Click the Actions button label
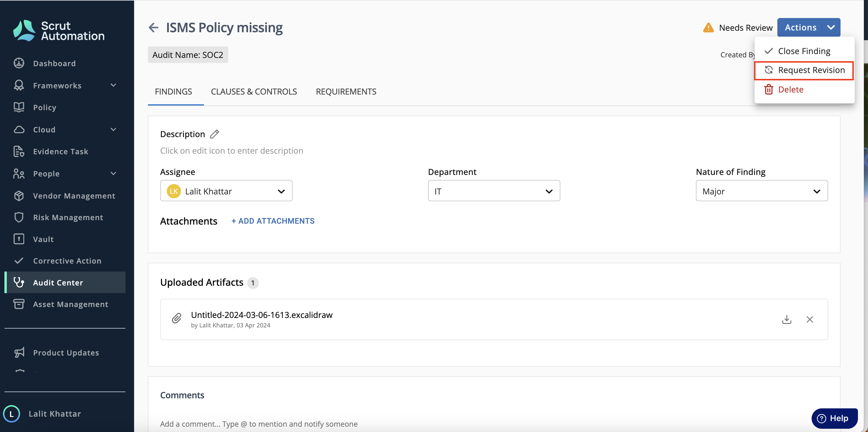Screen dimensions: 868x432 (x=800, y=27)
